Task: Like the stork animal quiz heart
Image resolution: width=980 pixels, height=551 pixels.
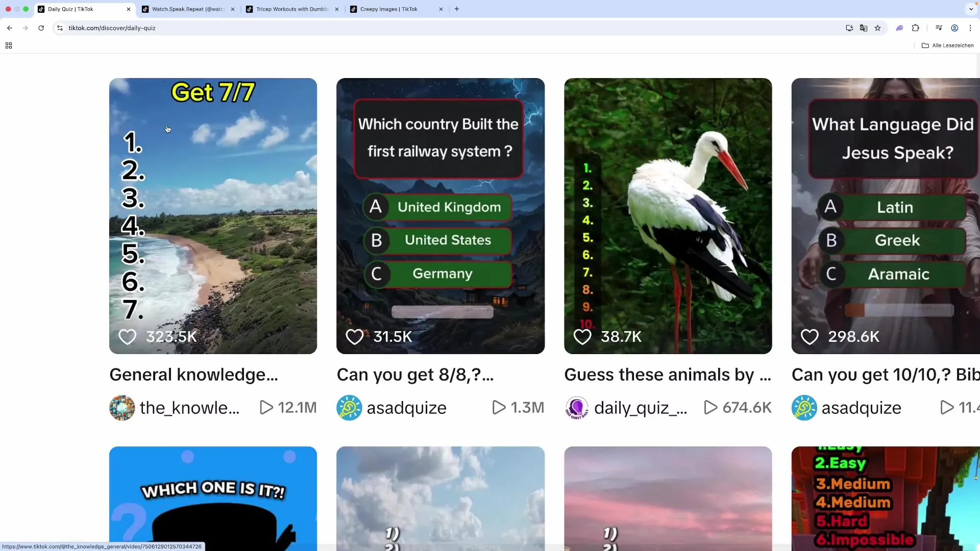Action: point(582,337)
